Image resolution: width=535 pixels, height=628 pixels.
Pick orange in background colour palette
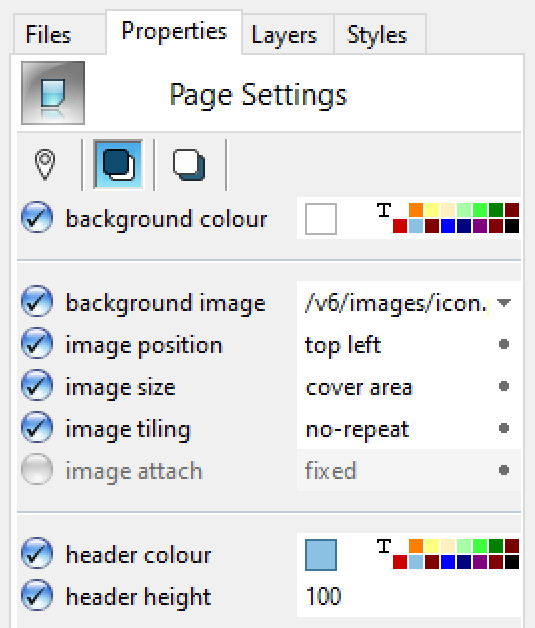pos(416,210)
